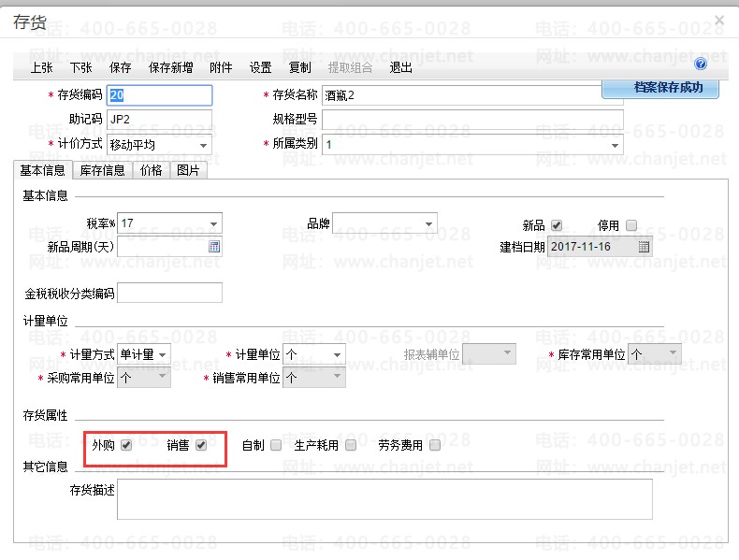Open 附件 attachments from toolbar

point(221,68)
